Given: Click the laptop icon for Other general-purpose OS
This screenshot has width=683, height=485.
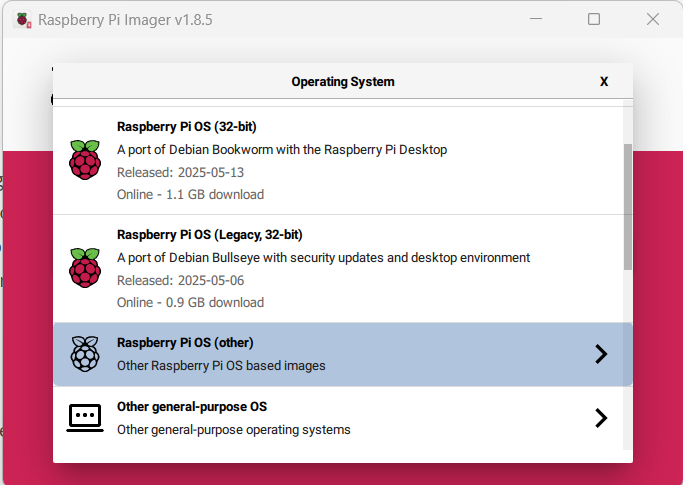Looking at the screenshot, I should click(85, 418).
